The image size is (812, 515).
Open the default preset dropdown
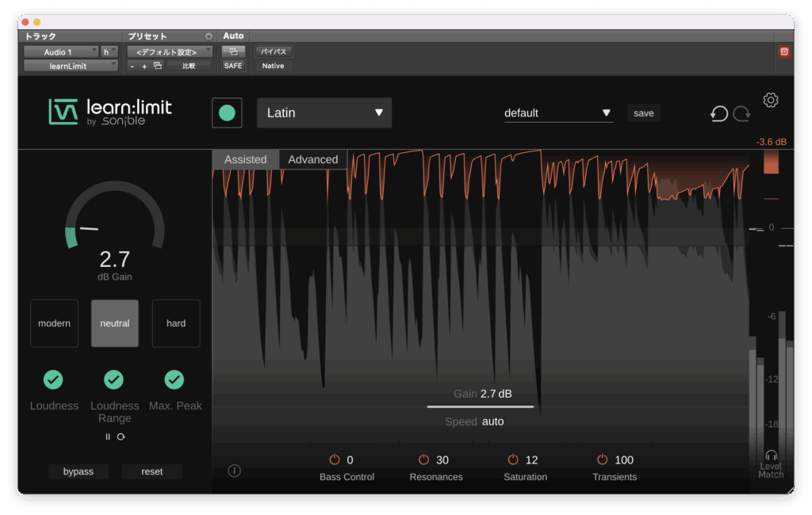pos(558,113)
